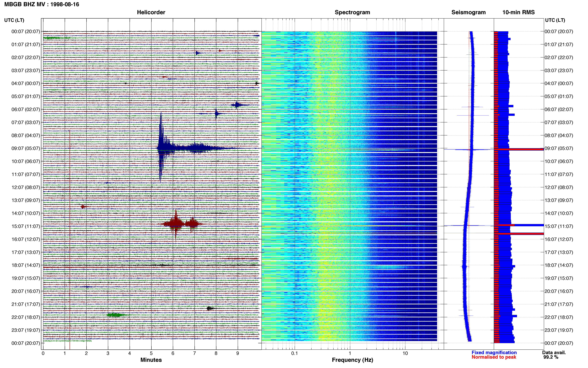588x368 pixels.
Task: Click the 'Normalised to peak' legend text
Action: click(x=494, y=357)
